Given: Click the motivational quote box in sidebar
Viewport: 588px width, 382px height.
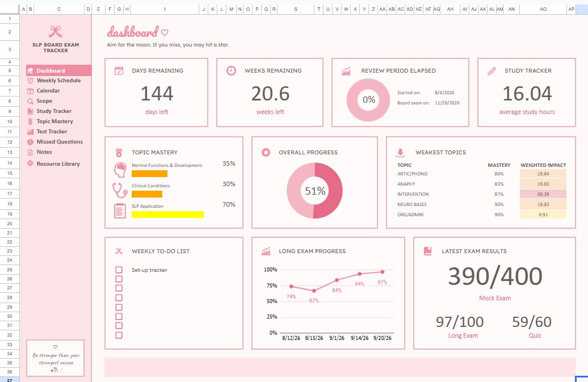Looking at the screenshot, I should coord(56,358).
